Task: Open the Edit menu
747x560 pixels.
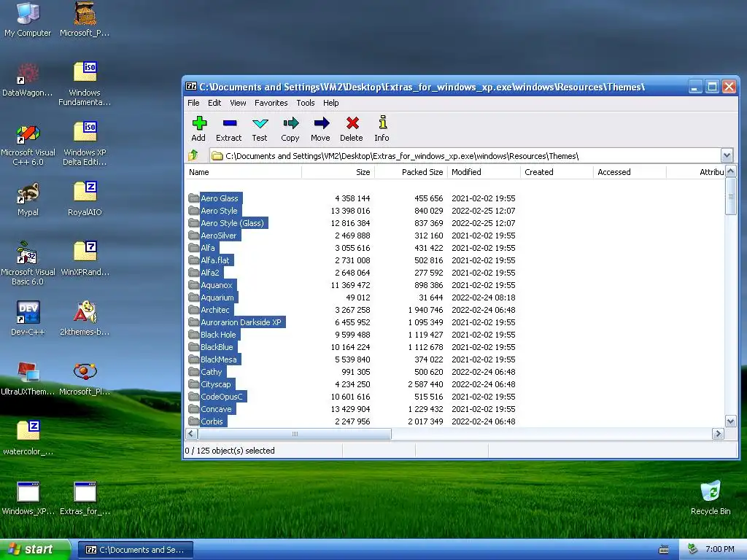Action: point(214,103)
